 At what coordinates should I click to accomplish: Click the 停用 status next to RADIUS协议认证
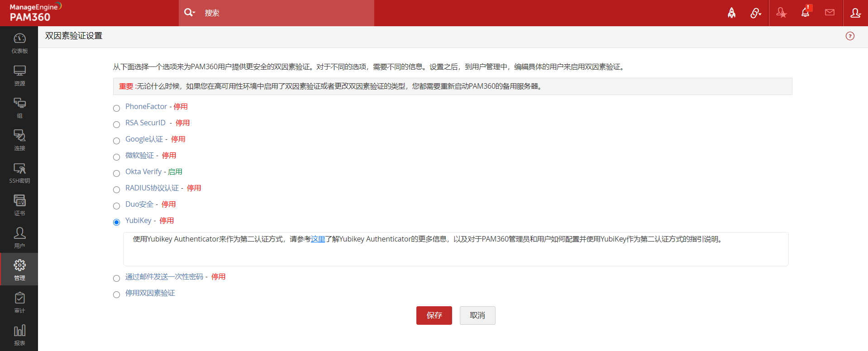click(194, 188)
